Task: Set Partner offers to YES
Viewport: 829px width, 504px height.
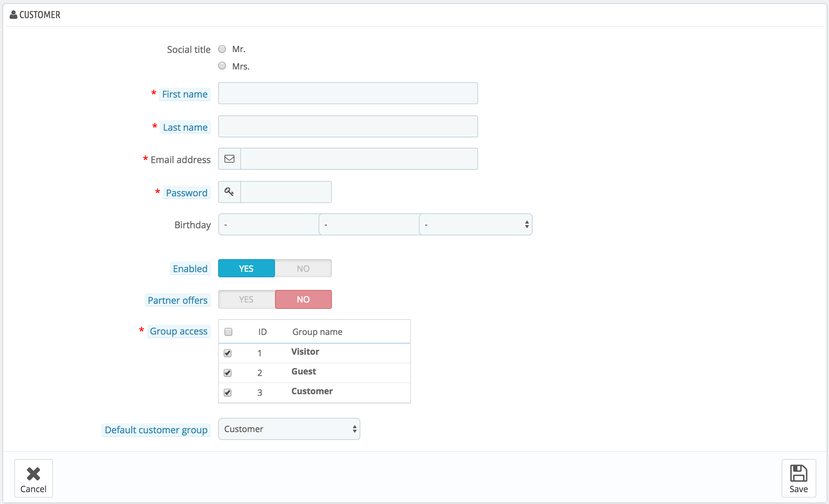Action: [x=247, y=299]
